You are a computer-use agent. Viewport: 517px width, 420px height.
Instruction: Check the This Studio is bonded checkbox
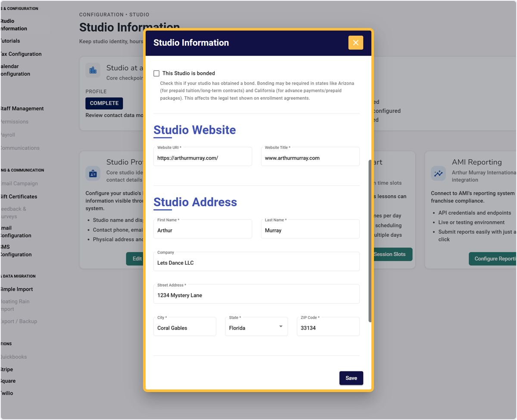point(156,74)
